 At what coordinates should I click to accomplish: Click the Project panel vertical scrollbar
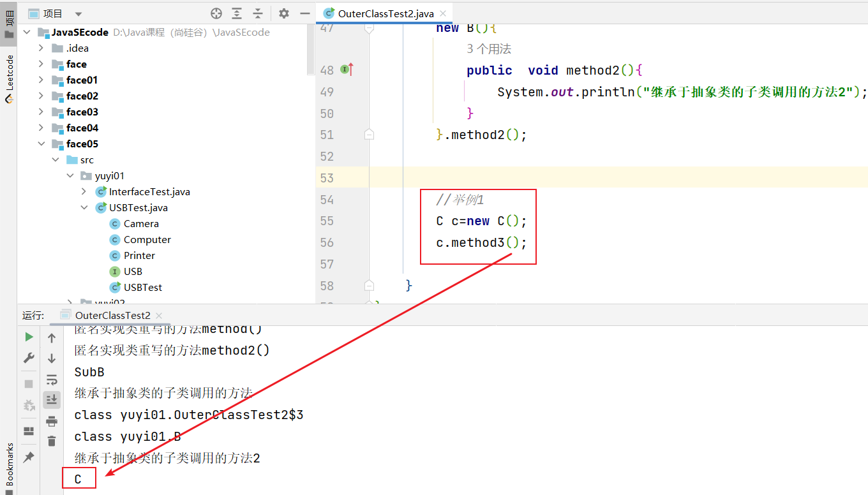click(x=311, y=51)
